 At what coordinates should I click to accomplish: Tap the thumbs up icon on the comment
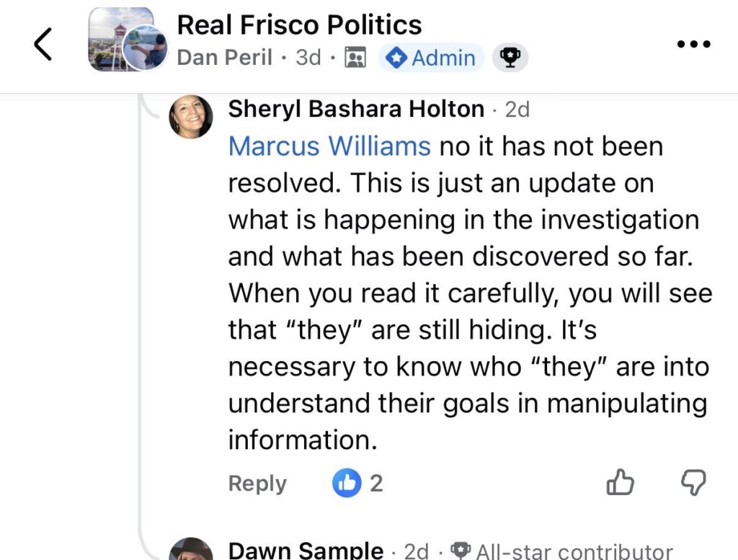(620, 483)
